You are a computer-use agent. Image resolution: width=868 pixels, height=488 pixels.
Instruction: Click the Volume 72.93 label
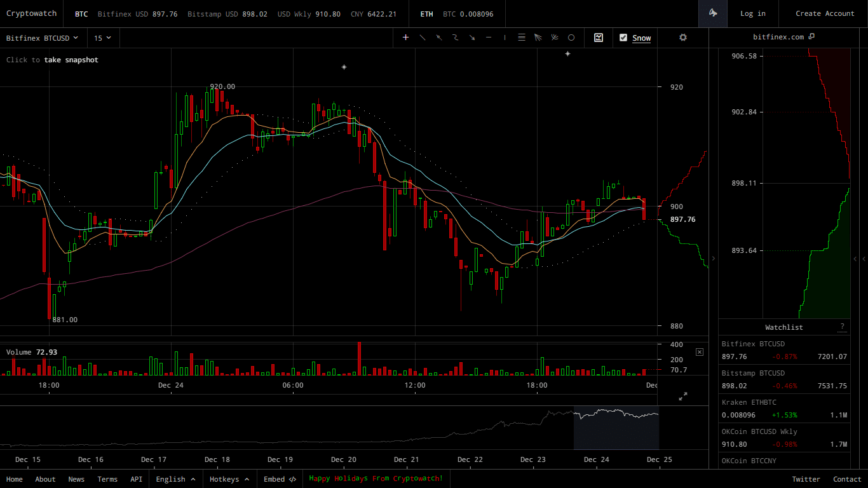click(x=32, y=352)
